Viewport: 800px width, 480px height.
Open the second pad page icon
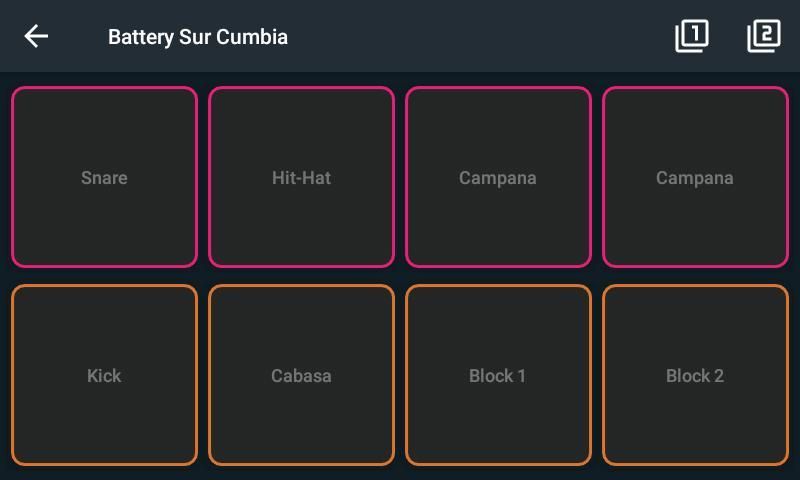763,36
